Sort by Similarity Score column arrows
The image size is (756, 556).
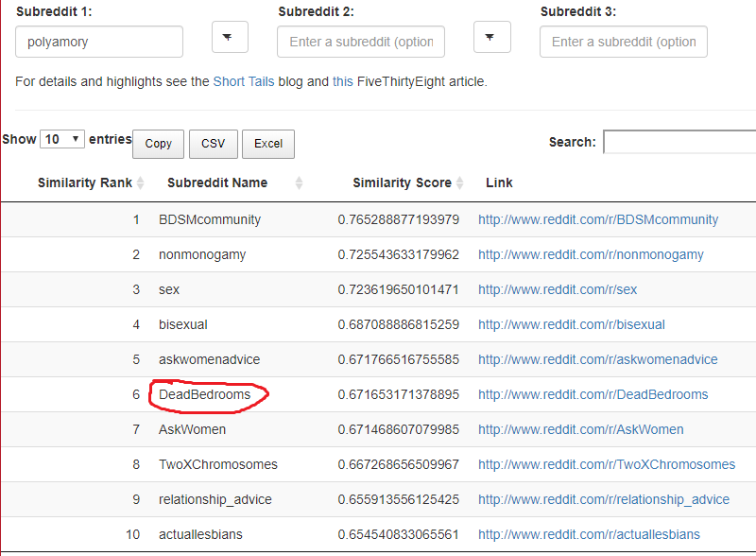[x=459, y=182]
